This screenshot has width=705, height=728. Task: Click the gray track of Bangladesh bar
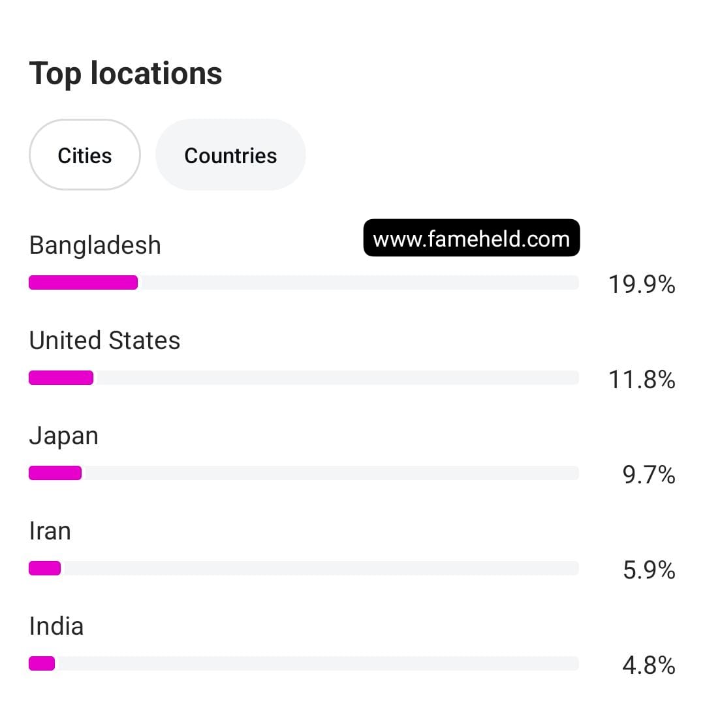(x=359, y=282)
